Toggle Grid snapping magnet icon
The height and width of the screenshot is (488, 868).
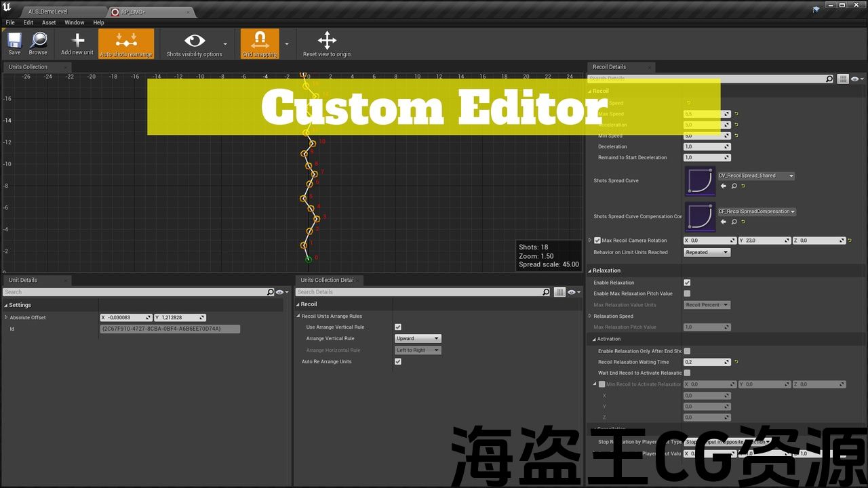pos(260,43)
